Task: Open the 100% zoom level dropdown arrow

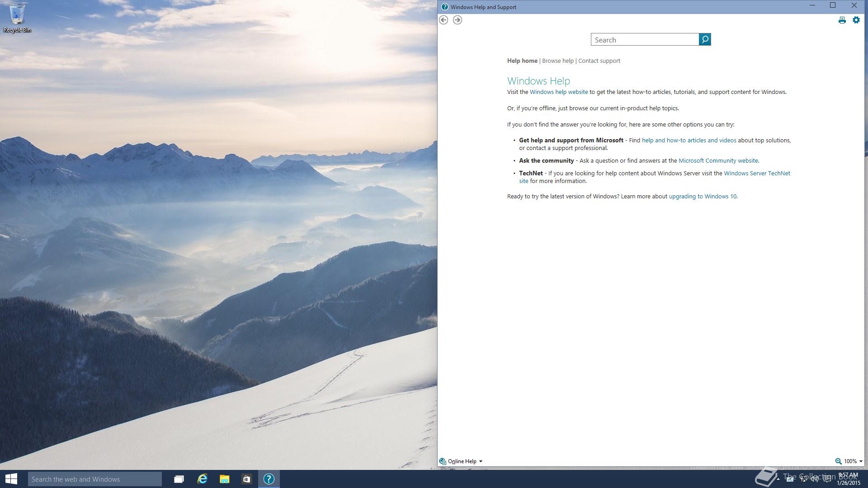Action: [860, 461]
